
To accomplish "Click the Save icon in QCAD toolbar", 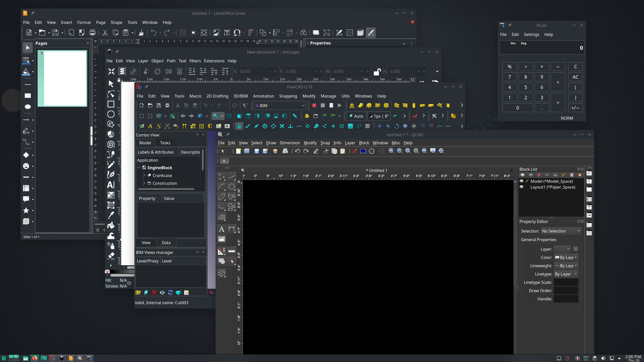I will [x=257, y=151].
